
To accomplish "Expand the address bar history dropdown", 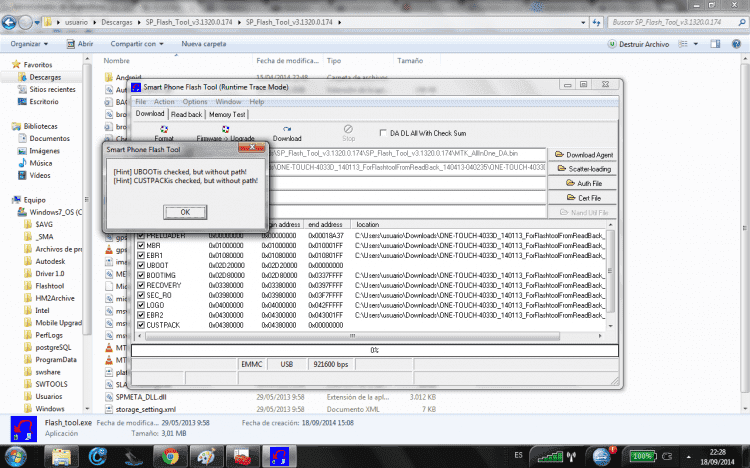I will (x=583, y=22).
